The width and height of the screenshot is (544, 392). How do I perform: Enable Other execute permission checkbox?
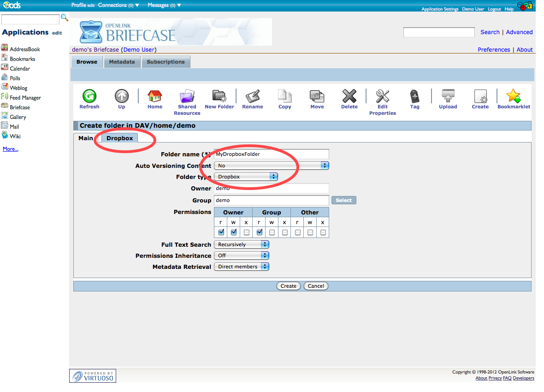click(323, 232)
